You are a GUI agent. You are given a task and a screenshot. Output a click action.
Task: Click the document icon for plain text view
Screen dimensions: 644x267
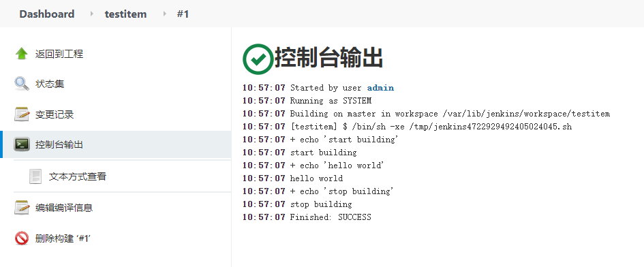[x=35, y=176]
